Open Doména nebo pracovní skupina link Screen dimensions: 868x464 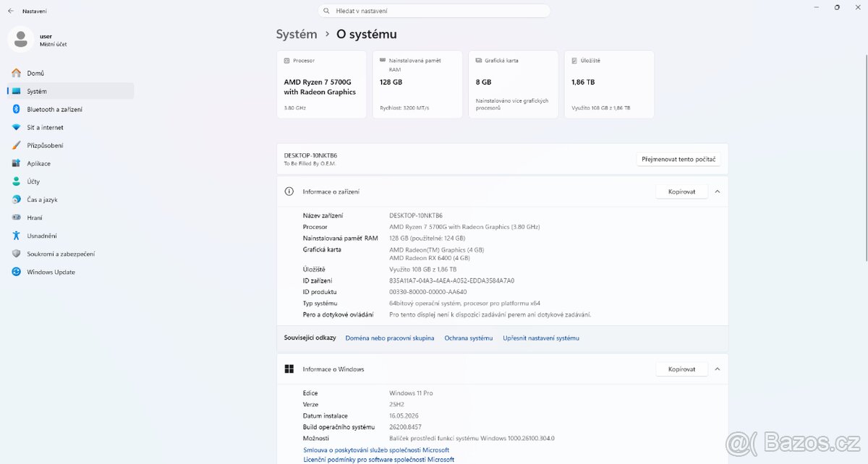tap(390, 338)
